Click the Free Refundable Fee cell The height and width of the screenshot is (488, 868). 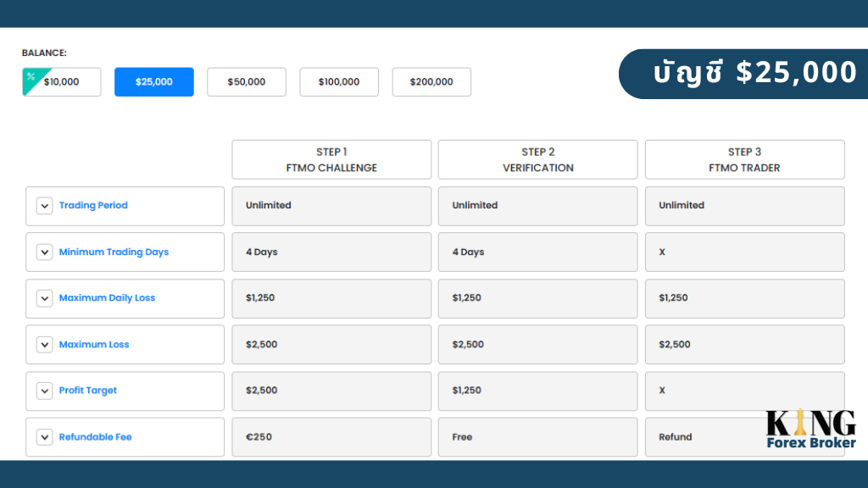coord(537,437)
